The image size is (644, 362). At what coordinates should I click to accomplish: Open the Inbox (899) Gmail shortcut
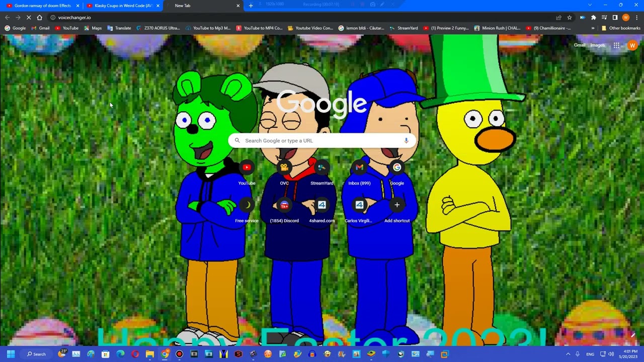[359, 173]
